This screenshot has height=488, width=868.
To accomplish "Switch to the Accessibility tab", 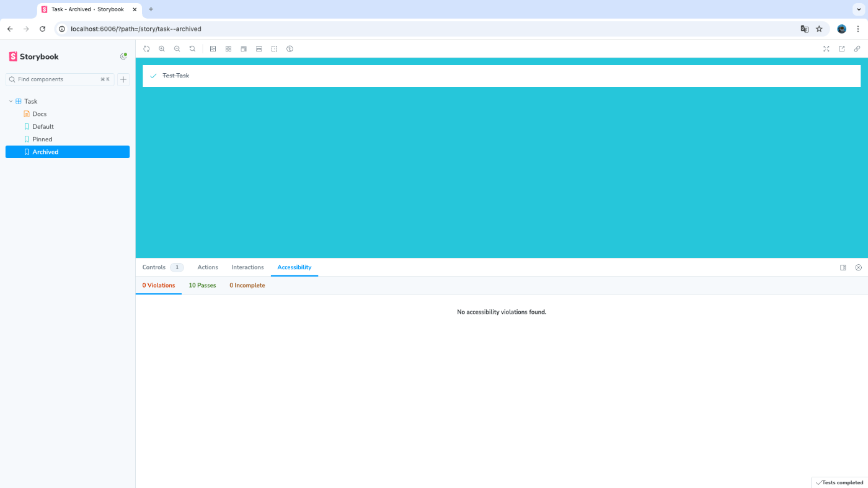I will click(294, 267).
